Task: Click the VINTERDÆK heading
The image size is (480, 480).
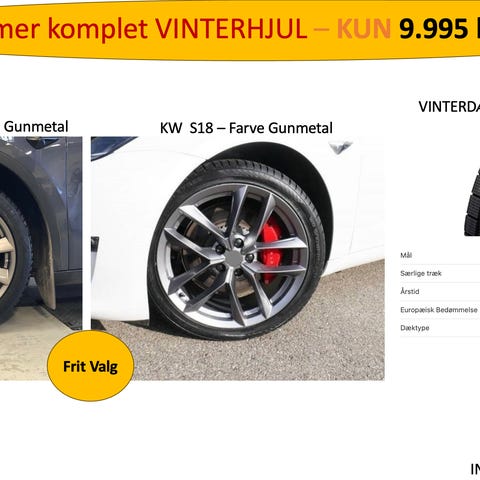Action: 449,107
